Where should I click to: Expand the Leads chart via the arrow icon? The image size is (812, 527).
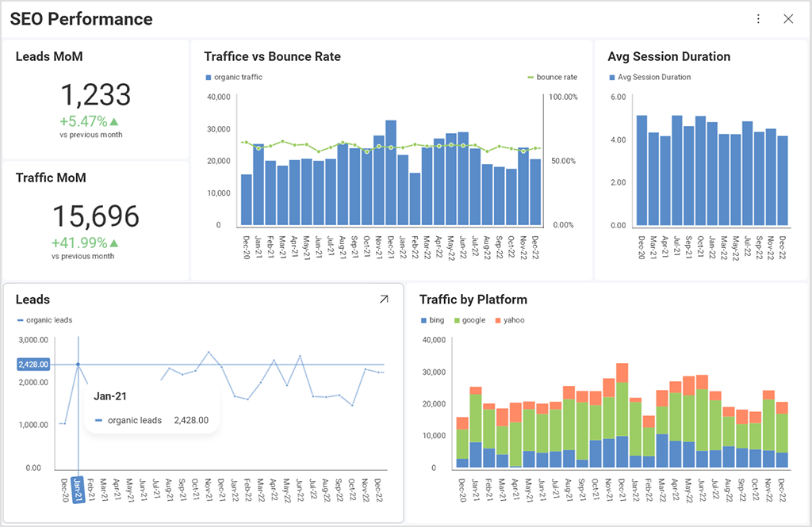pyautogui.click(x=384, y=300)
